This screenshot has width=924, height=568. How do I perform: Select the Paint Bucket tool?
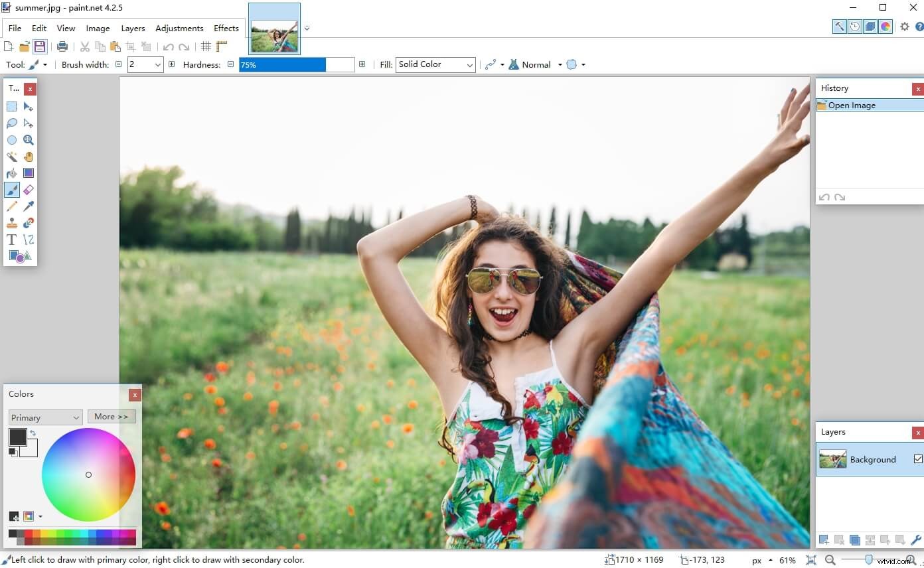tap(11, 173)
